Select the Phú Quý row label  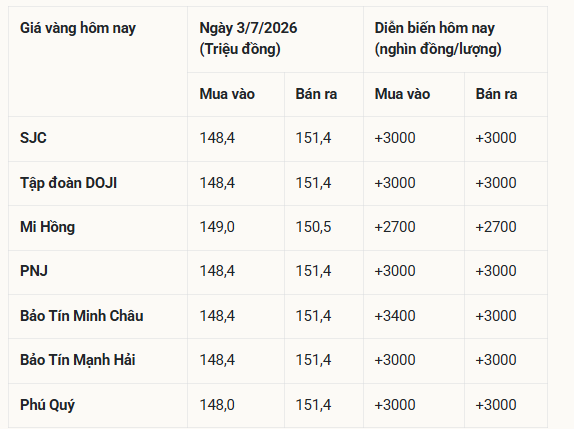(x=47, y=405)
